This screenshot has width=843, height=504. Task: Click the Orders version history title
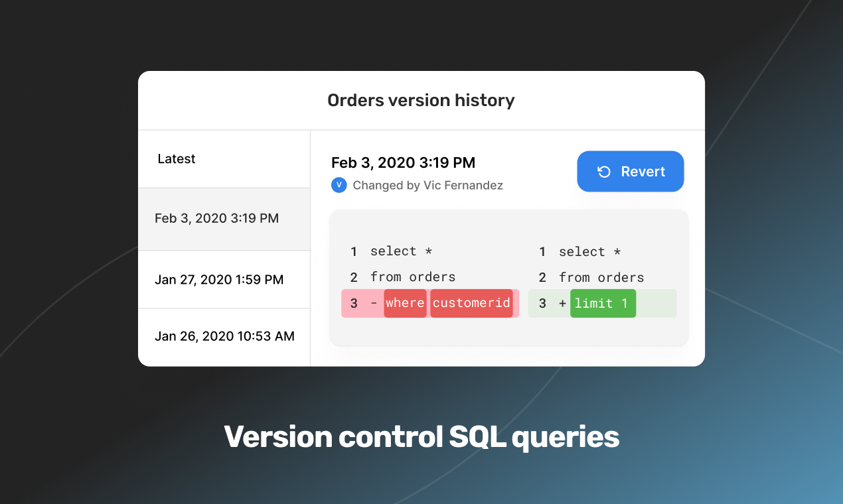tap(421, 100)
